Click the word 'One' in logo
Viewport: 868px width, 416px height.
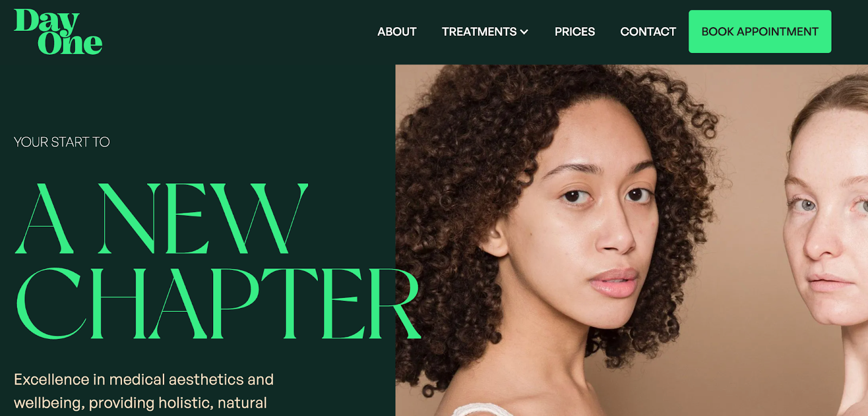click(70, 43)
